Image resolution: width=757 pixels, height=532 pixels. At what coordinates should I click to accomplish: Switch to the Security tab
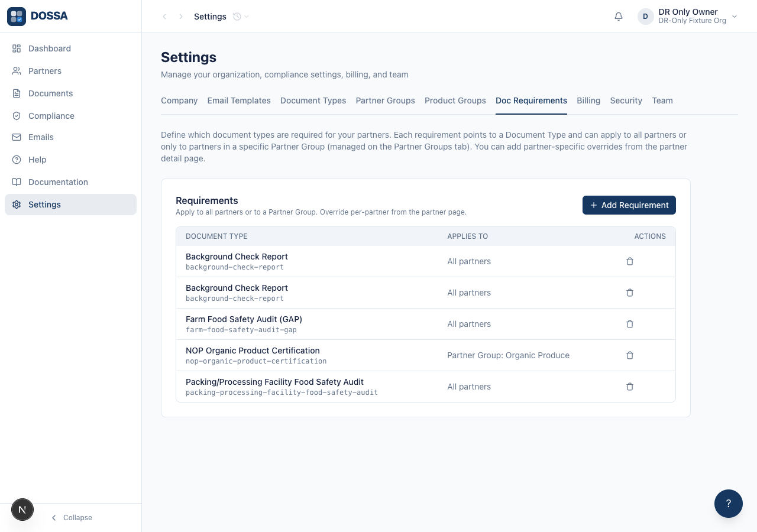point(626,100)
